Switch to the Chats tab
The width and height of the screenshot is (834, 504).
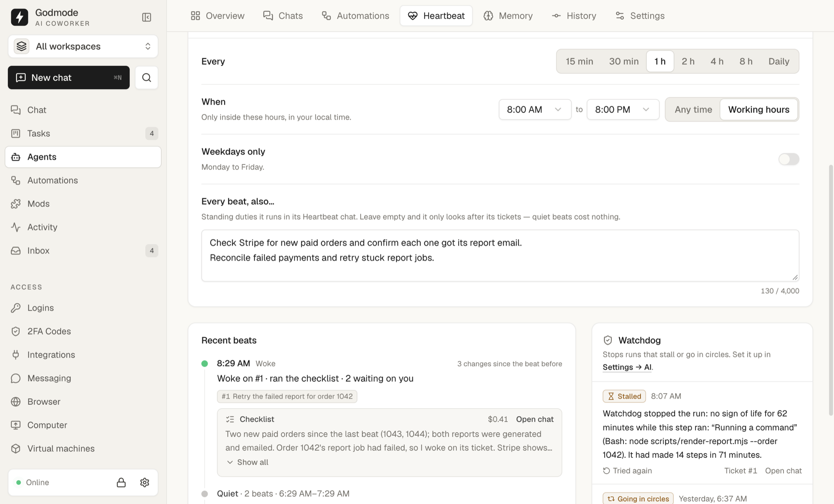[283, 16]
